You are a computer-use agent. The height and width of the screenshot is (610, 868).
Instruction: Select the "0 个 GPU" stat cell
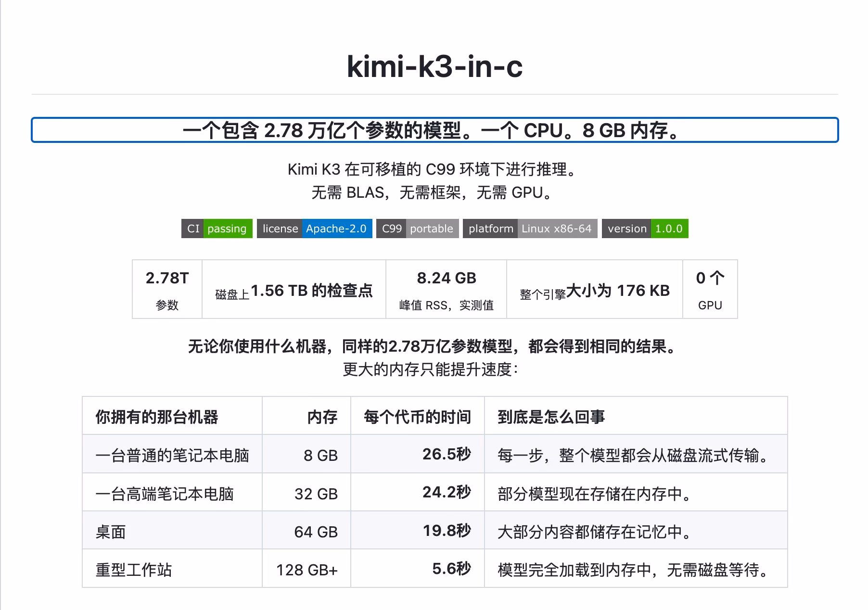tap(710, 290)
